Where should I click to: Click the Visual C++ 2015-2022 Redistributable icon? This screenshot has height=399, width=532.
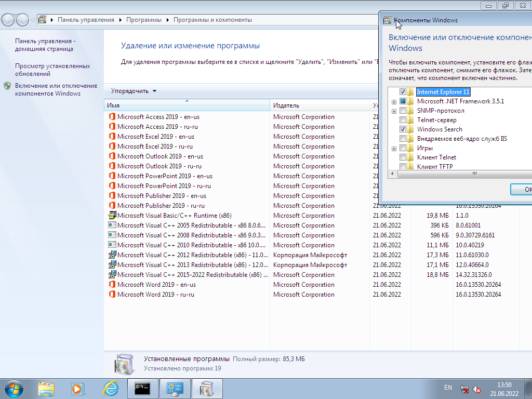point(112,274)
